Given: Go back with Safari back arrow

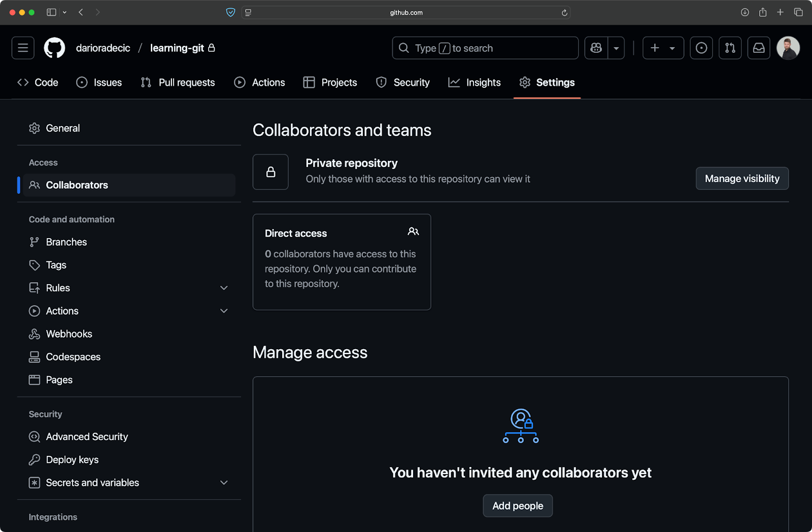Looking at the screenshot, I should point(81,12).
